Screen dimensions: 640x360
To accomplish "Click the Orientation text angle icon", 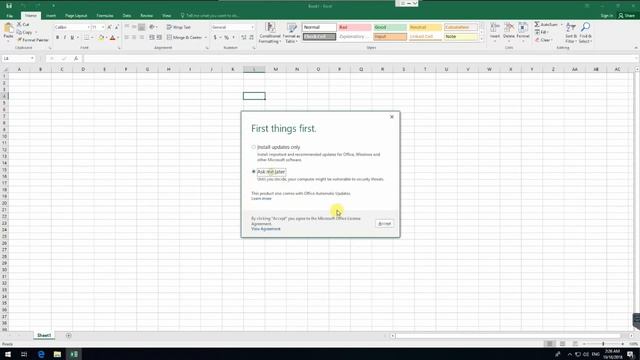I will tap(152, 27).
